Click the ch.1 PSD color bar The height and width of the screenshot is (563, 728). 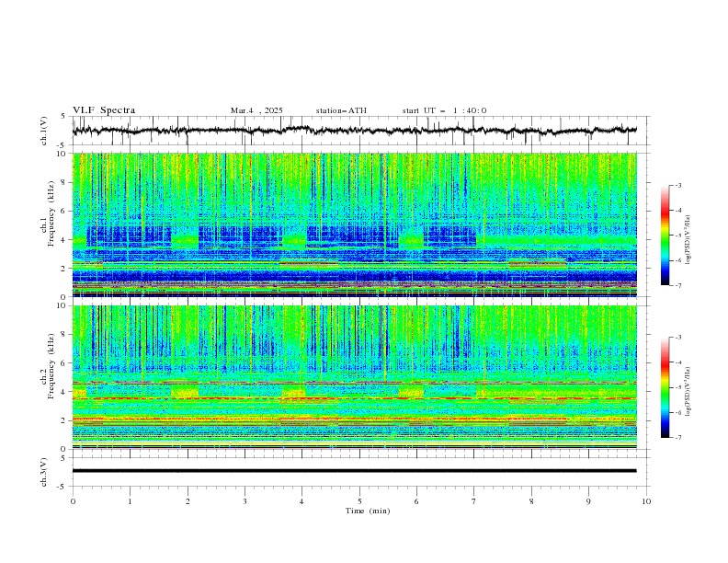(x=665, y=236)
